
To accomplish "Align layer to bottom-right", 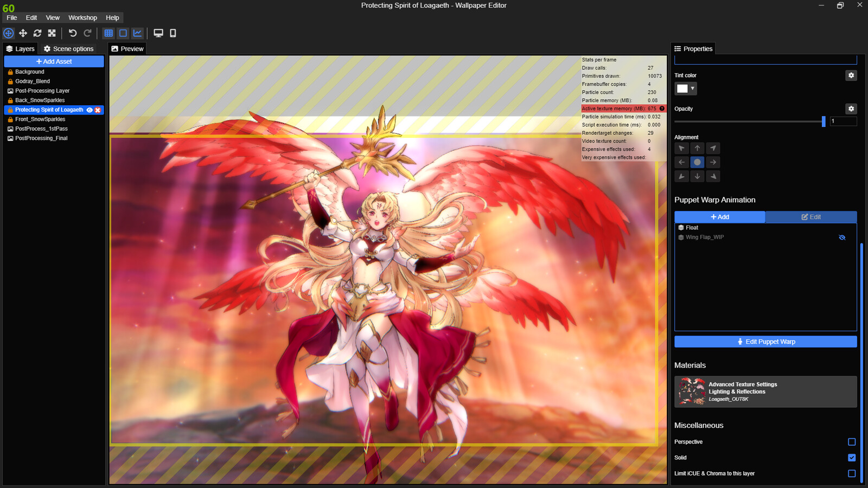I will [713, 176].
